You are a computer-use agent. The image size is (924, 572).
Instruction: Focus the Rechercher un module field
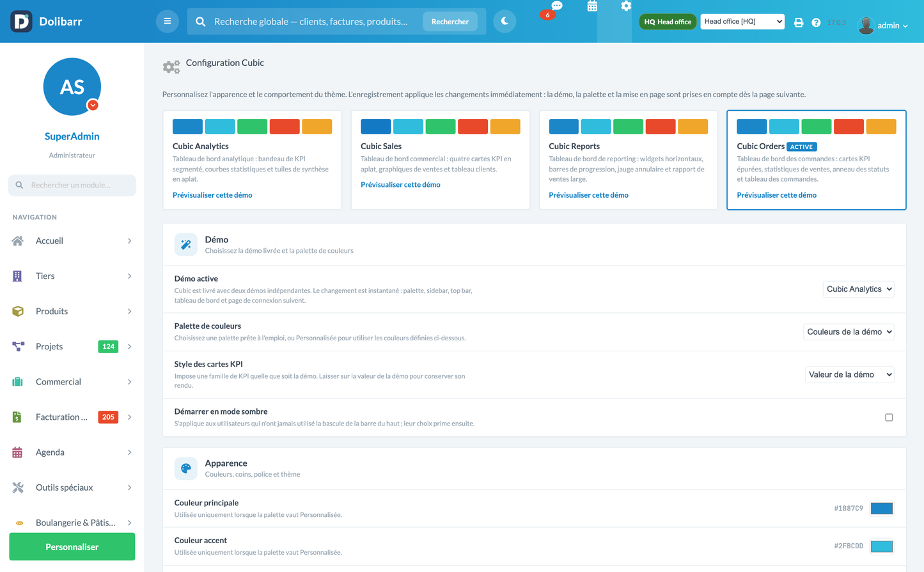pos(72,185)
